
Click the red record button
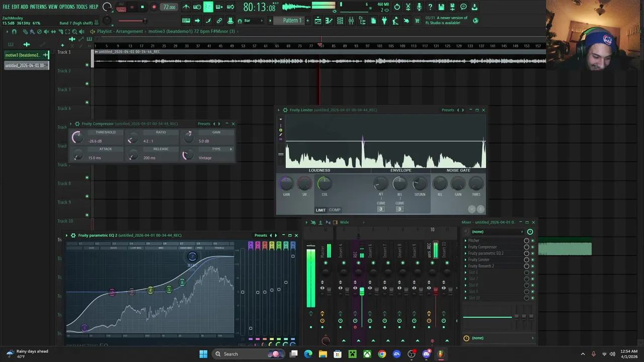[154, 7]
